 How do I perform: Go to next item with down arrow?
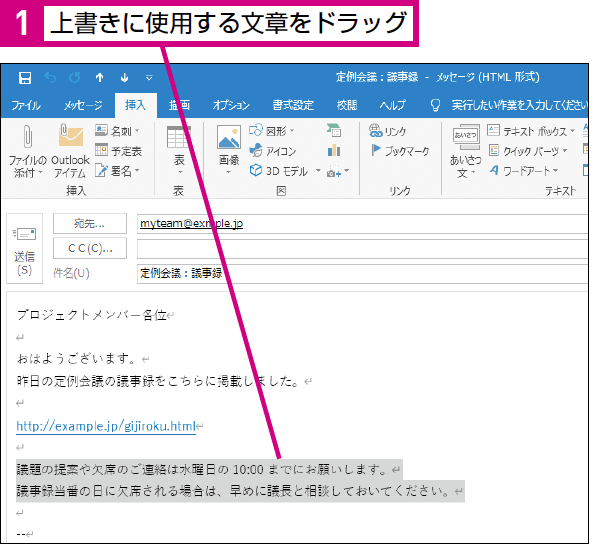pos(124,78)
